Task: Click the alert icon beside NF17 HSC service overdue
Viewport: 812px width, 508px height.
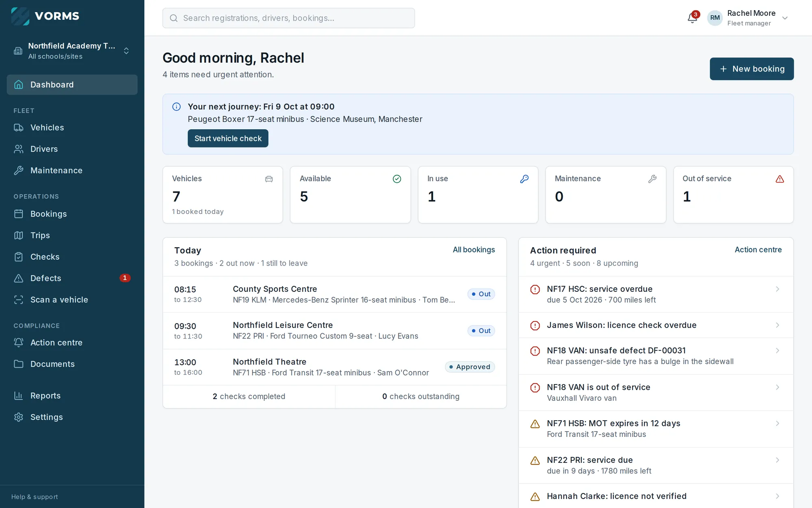Action: click(535, 289)
